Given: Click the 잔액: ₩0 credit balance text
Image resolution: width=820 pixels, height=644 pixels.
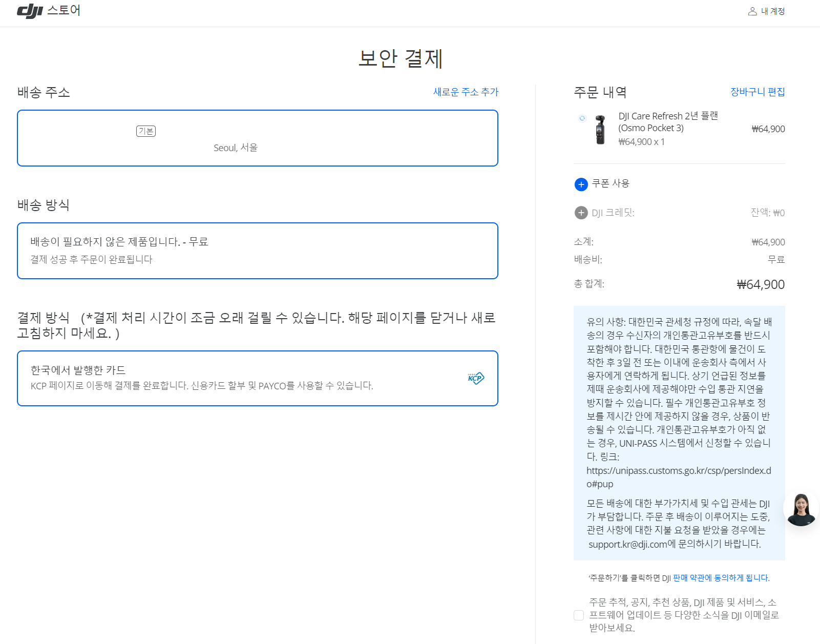Looking at the screenshot, I should 767,213.
